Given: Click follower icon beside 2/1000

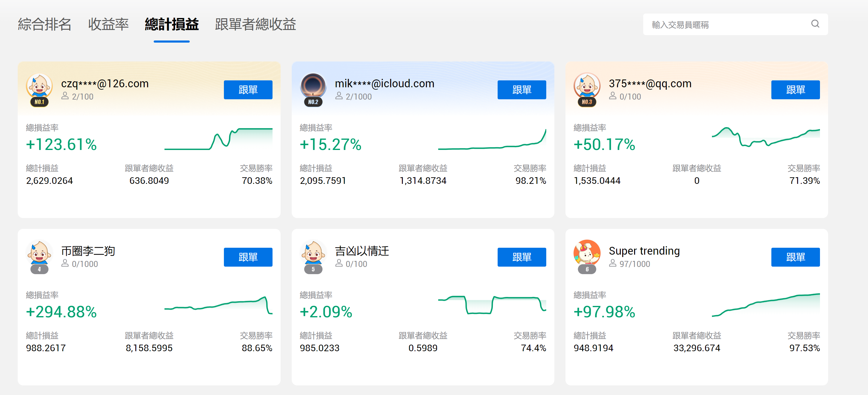Looking at the screenshot, I should click(339, 96).
